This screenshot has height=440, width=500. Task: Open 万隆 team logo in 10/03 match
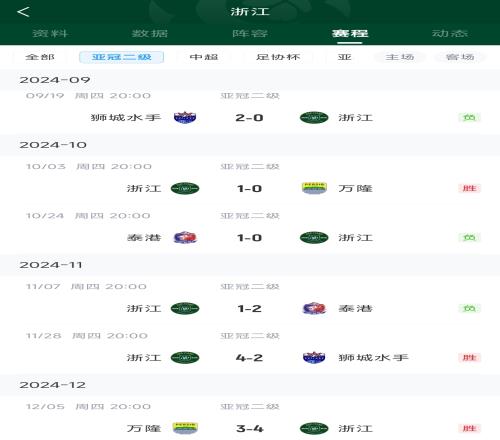tap(314, 188)
